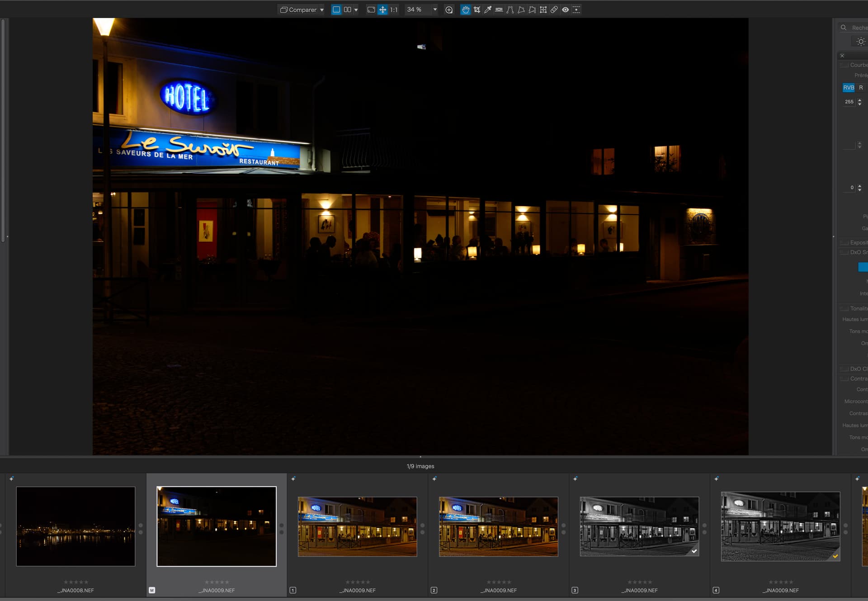This screenshot has height=601, width=868.
Task: Click the left panel vertical scrollbar
Action: click(3, 130)
